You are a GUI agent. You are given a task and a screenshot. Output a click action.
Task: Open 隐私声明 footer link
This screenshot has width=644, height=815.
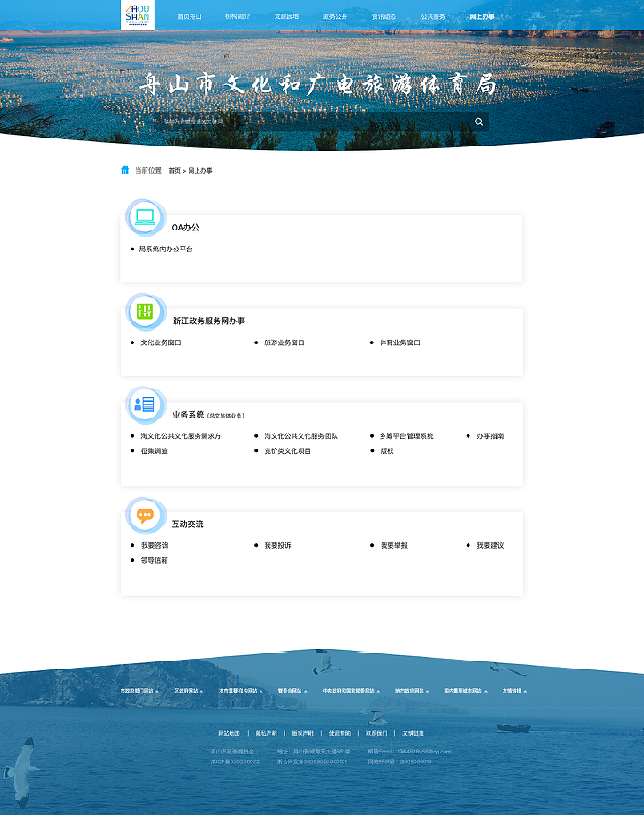[266, 733]
